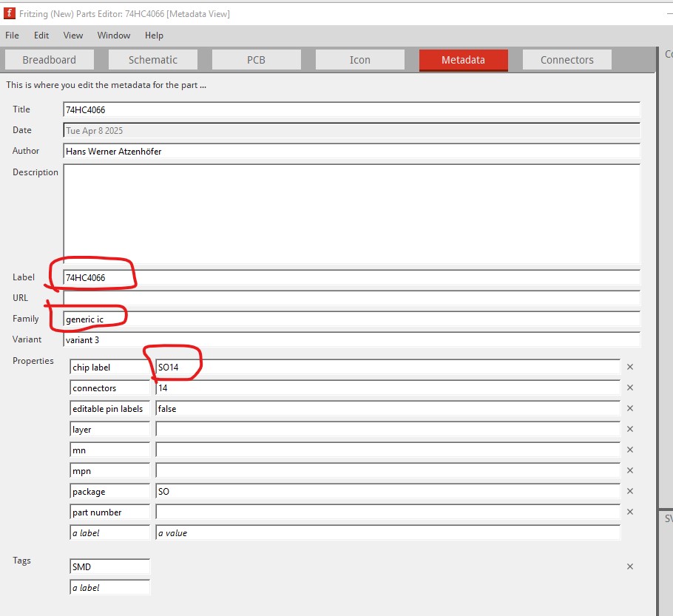Click the new tag 'a label' field

click(x=109, y=587)
